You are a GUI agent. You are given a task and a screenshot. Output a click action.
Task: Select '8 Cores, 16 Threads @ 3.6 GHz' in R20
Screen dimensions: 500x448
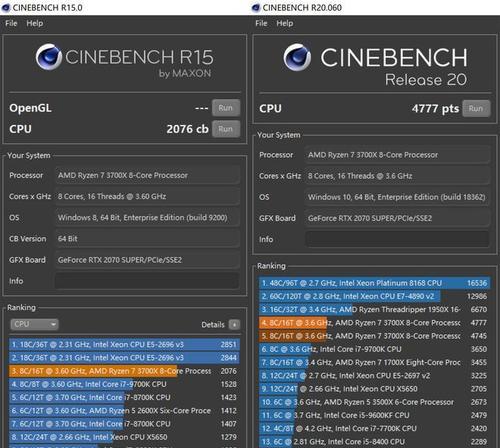(x=397, y=176)
